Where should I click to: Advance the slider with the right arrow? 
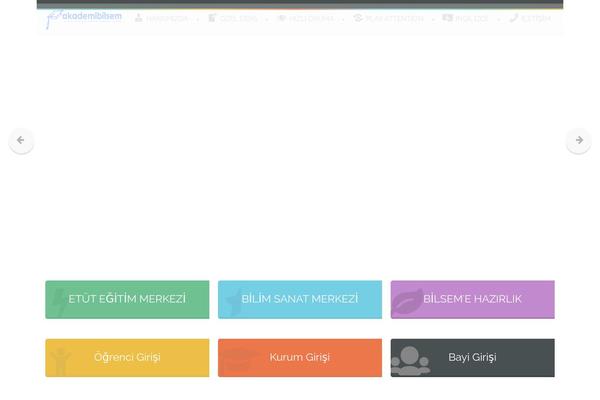(579, 140)
